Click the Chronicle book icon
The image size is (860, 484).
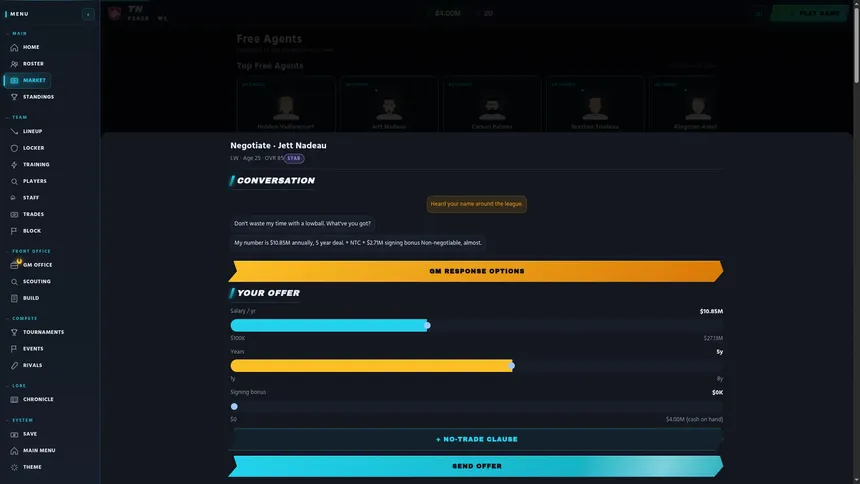pos(14,399)
